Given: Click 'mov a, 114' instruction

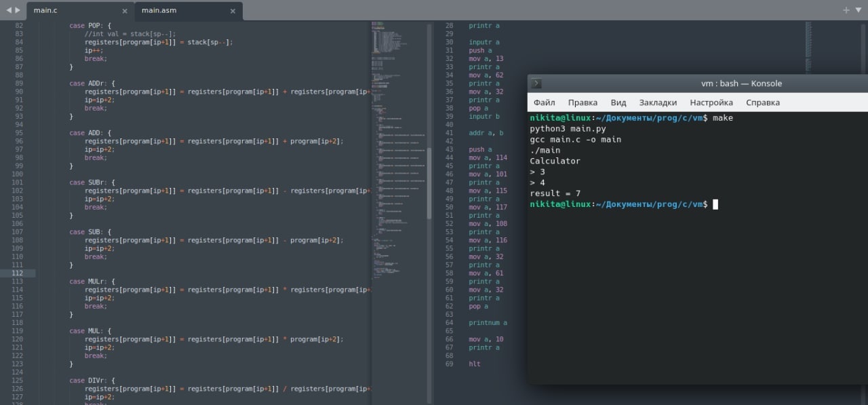Looking at the screenshot, I should tap(488, 157).
